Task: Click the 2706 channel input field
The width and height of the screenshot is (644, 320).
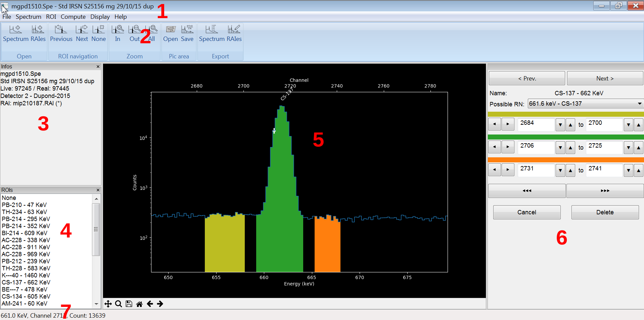Action: pos(536,147)
